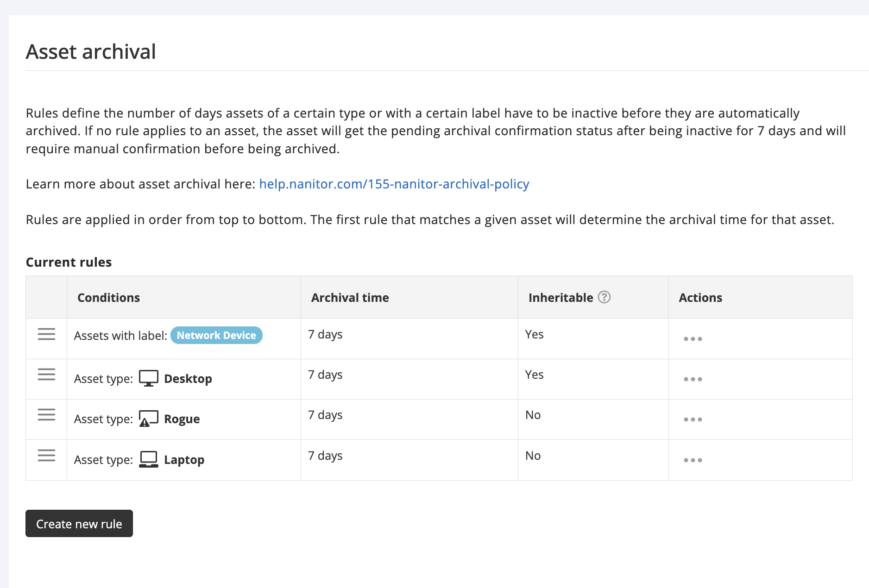
Task: Click the Archival time column header
Action: pos(350,298)
